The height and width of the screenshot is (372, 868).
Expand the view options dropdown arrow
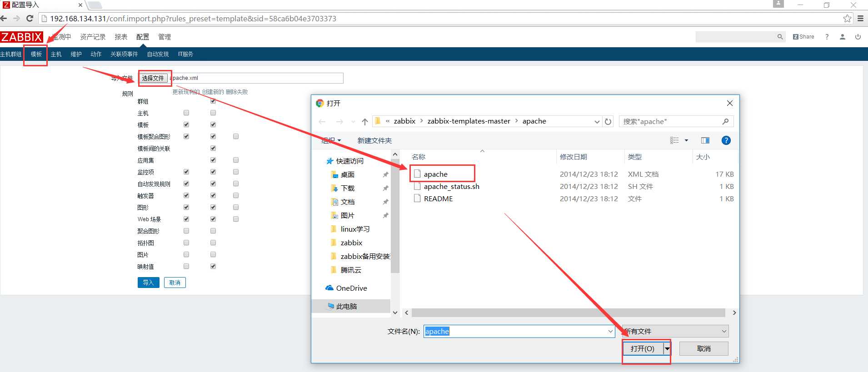(686, 140)
